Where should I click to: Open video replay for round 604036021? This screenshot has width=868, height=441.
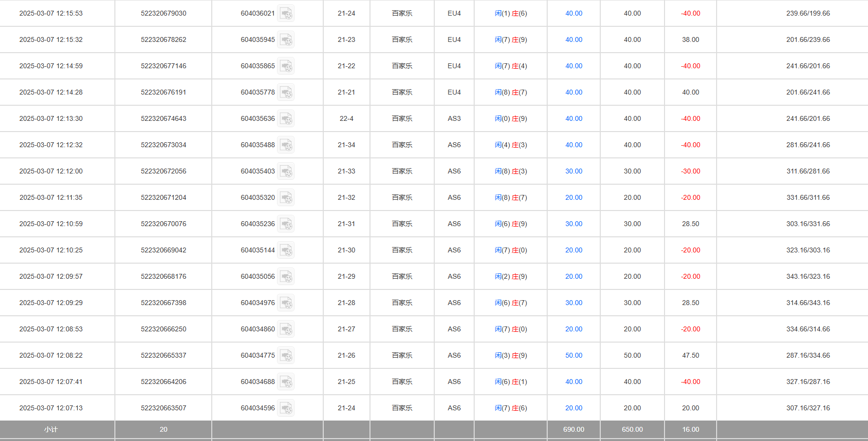(x=286, y=14)
